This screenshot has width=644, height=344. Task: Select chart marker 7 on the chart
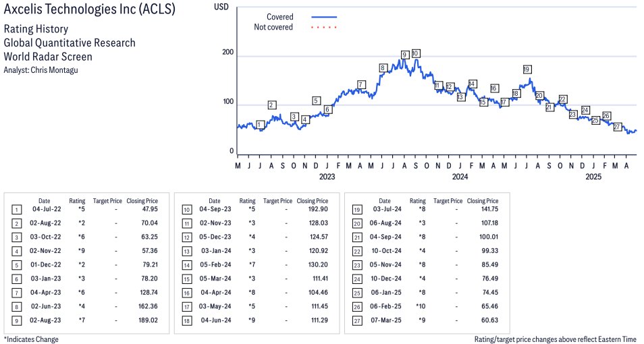pos(360,84)
